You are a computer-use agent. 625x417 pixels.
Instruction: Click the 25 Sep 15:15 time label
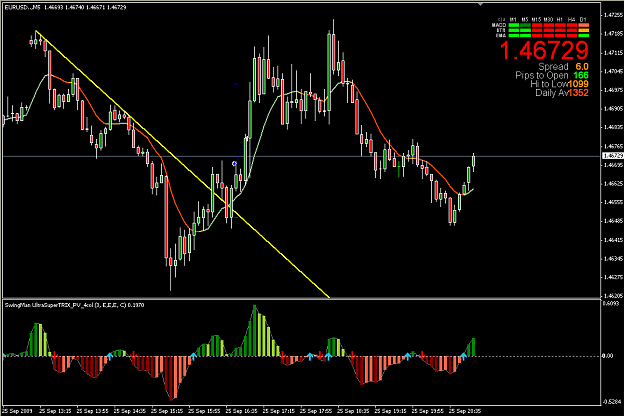tap(167, 410)
